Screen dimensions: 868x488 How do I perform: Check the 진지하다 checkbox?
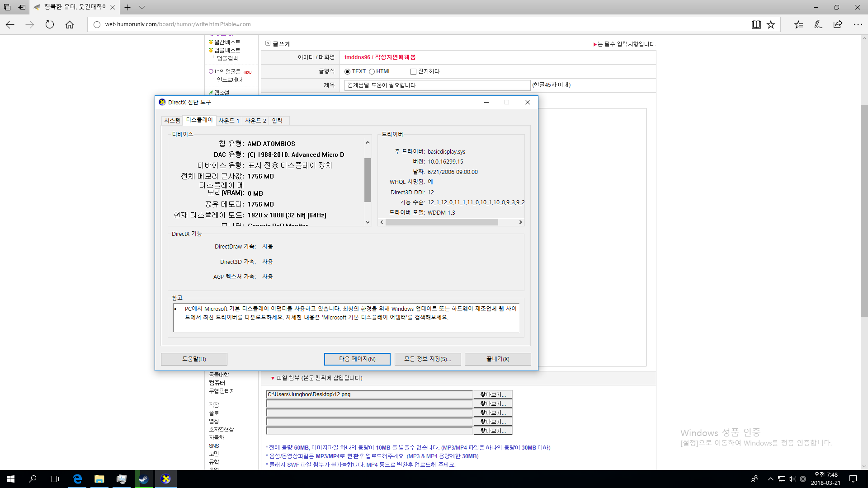point(413,72)
